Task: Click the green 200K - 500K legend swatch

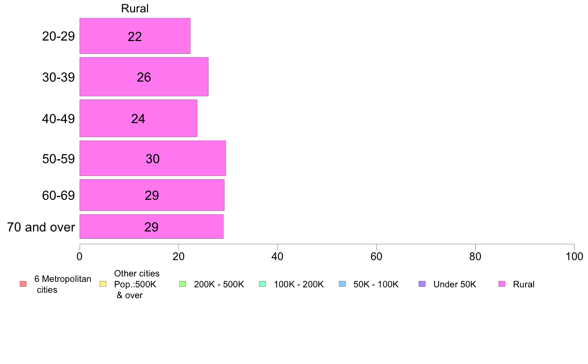Action: (183, 284)
